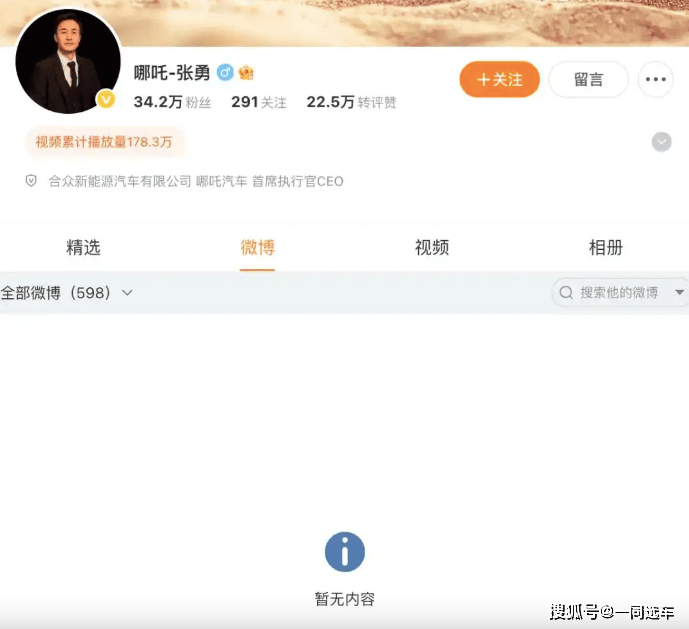The height and width of the screenshot is (629, 689).
Task: Click the magnifier icon in the search box
Action: (x=566, y=292)
